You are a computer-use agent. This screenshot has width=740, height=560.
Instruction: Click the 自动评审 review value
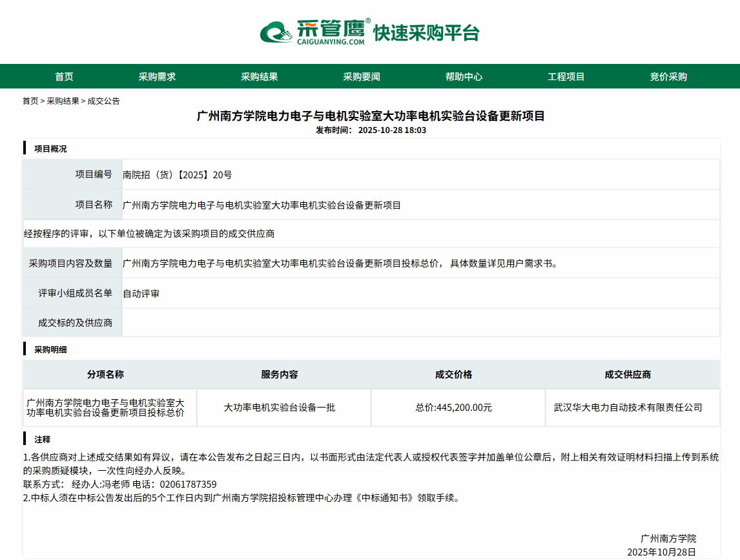141,294
